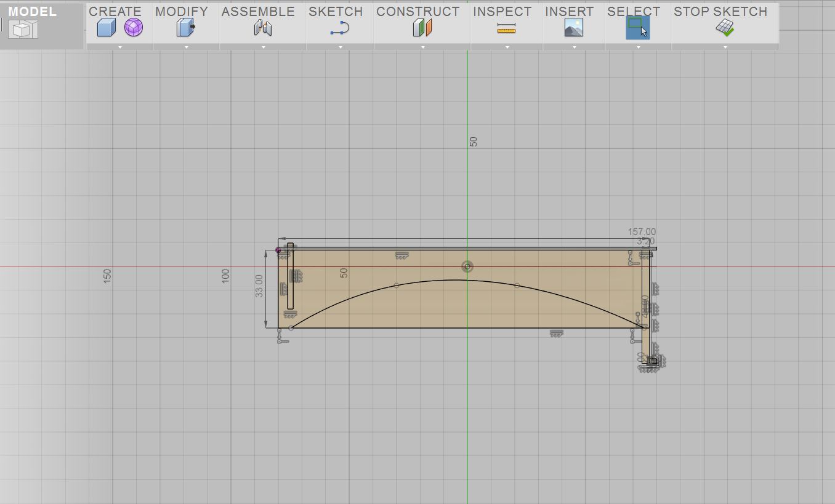The image size is (835, 504).
Task: Open the CONSTRUCT menu label
Action: click(x=418, y=11)
